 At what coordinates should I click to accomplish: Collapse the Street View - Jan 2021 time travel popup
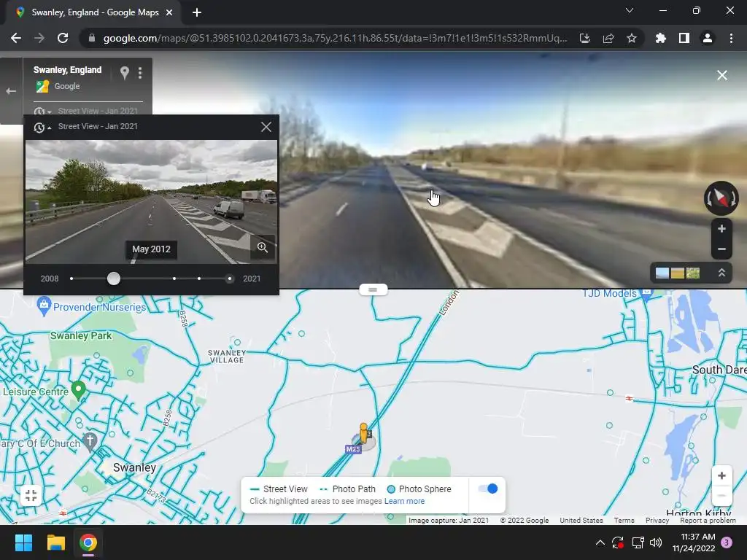coord(42,127)
